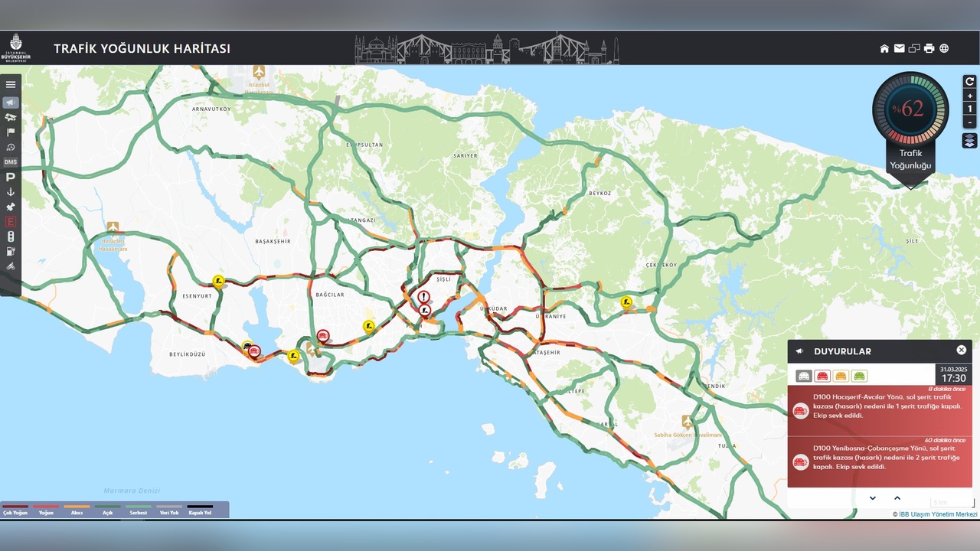This screenshot has width=980, height=551.
Task: Click the Hezarfen Havalimanı airport icon
Action: [x=113, y=227]
